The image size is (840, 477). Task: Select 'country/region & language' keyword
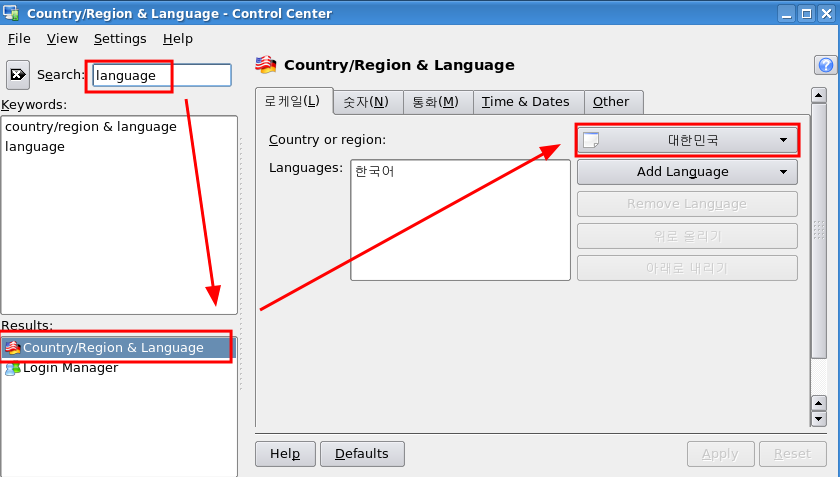pos(91,127)
